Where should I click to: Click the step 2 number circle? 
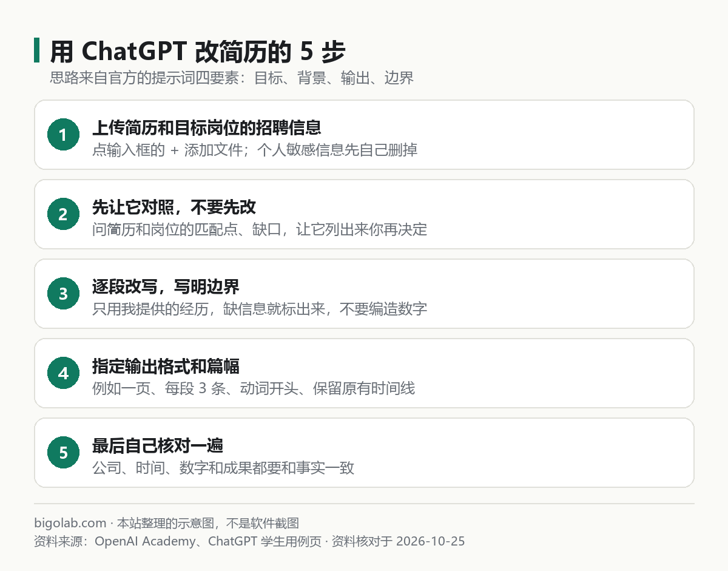63,214
